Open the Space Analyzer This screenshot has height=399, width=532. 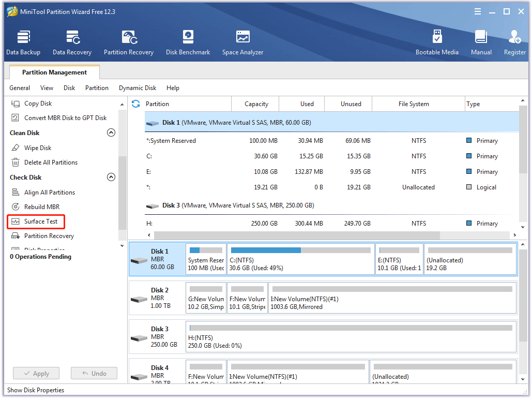pyautogui.click(x=242, y=43)
